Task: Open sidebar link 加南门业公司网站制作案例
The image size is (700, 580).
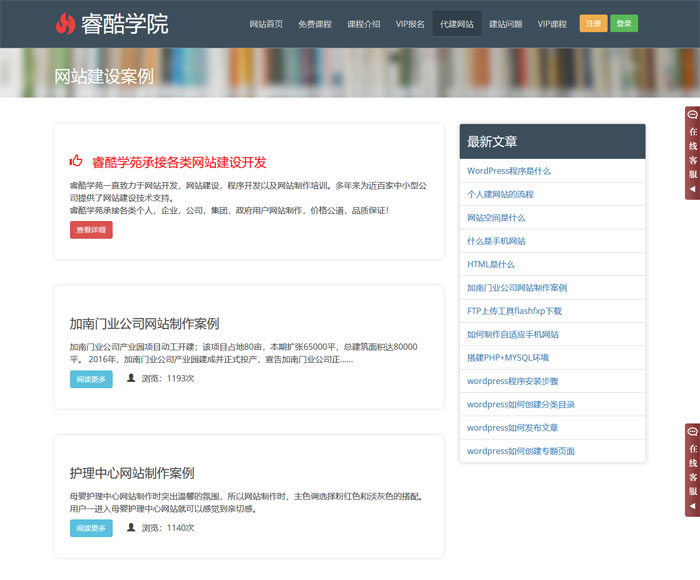Action: 517,288
